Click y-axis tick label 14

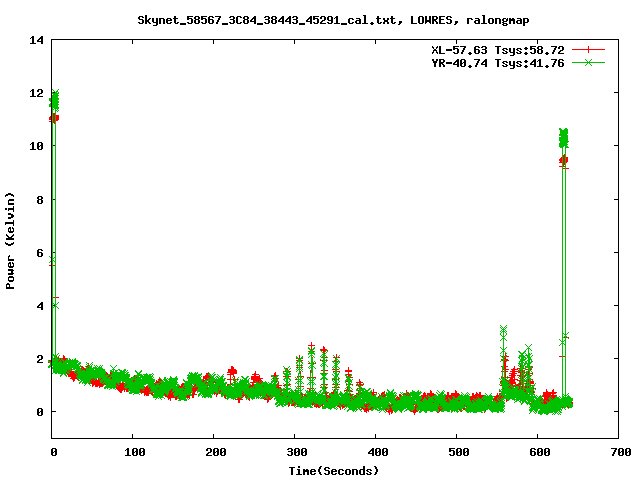pyautogui.click(x=36, y=40)
